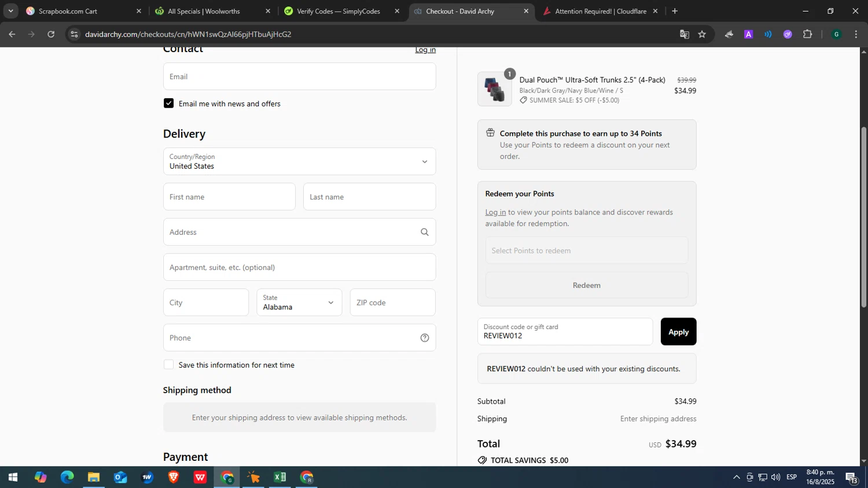Click the taskbar clock showing 8:40 p. m.
Screen dimensions: 868x488
point(821,477)
